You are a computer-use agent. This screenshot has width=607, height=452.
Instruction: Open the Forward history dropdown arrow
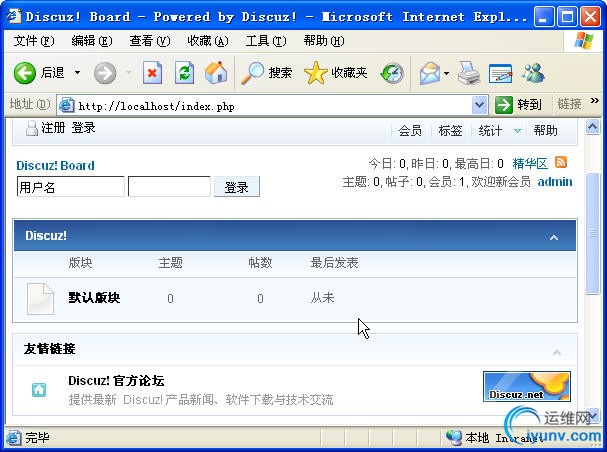(x=128, y=73)
